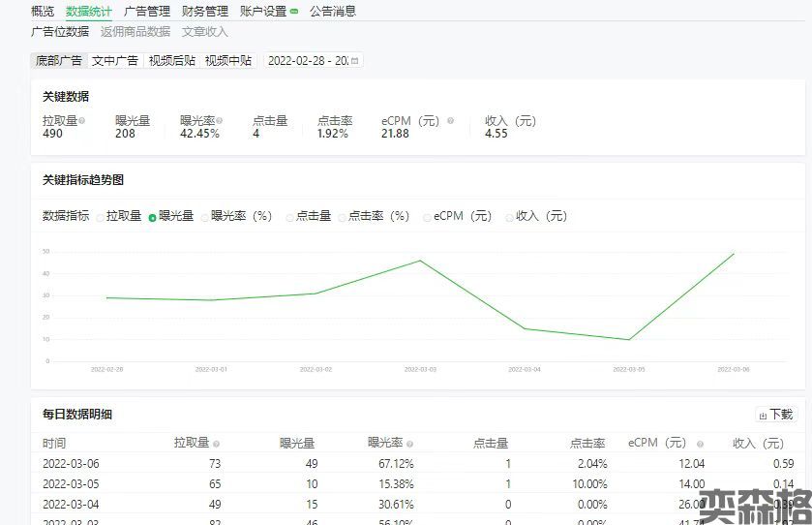Click help icon next to 拉取量 in key data
Image resolution: width=812 pixels, height=525 pixels.
tap(82, 122)
